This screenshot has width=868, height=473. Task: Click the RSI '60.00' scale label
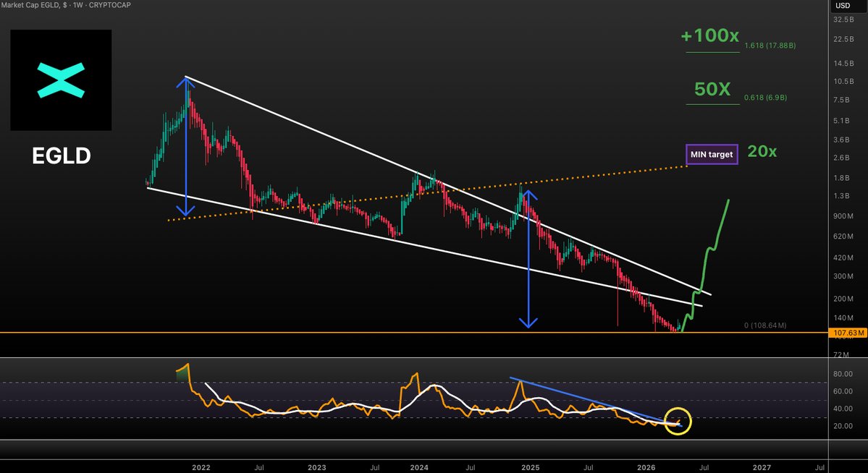(843, 391)
